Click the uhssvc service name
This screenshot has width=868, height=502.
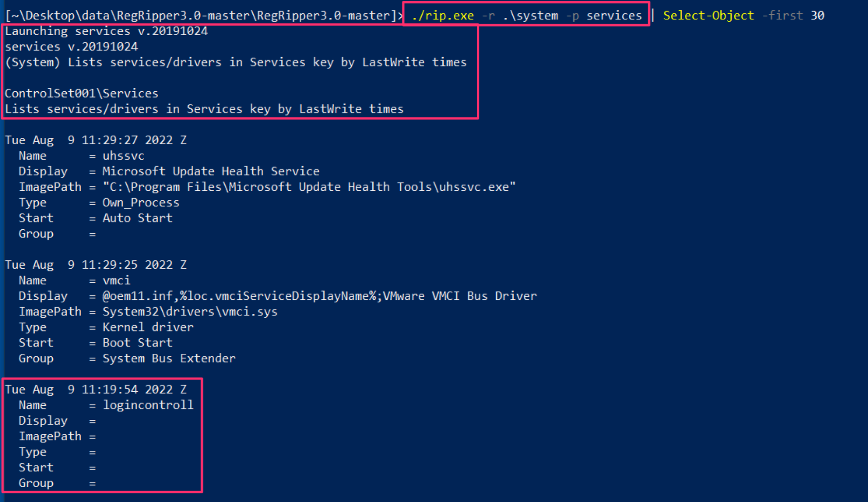(x=123, y=156)
